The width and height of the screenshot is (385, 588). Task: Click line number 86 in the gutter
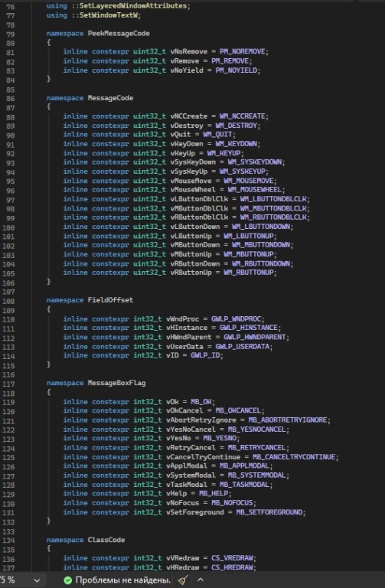point(11,99)
